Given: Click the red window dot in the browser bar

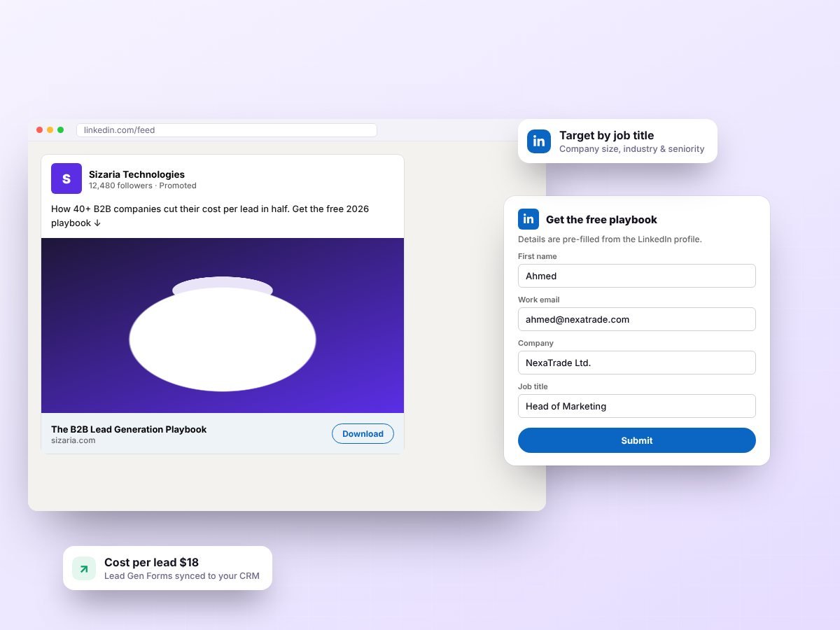Looking at the screenshot, I should tap(40, 130).
